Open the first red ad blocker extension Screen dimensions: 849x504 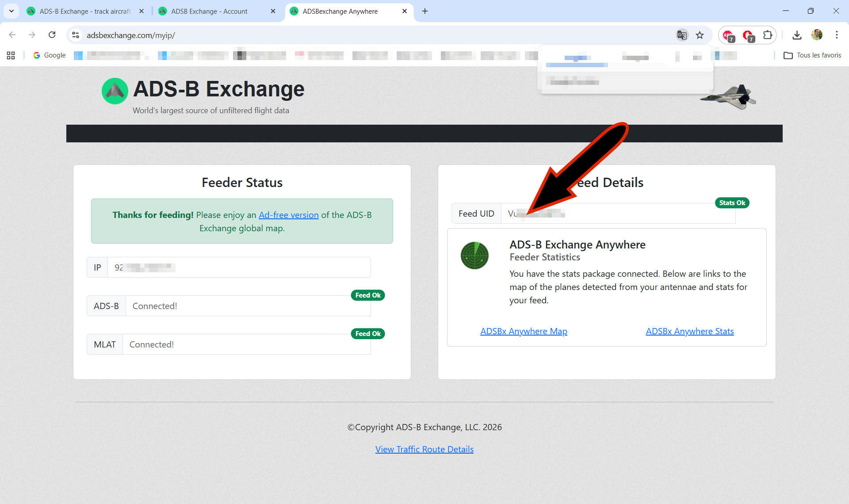pos(728,35)
